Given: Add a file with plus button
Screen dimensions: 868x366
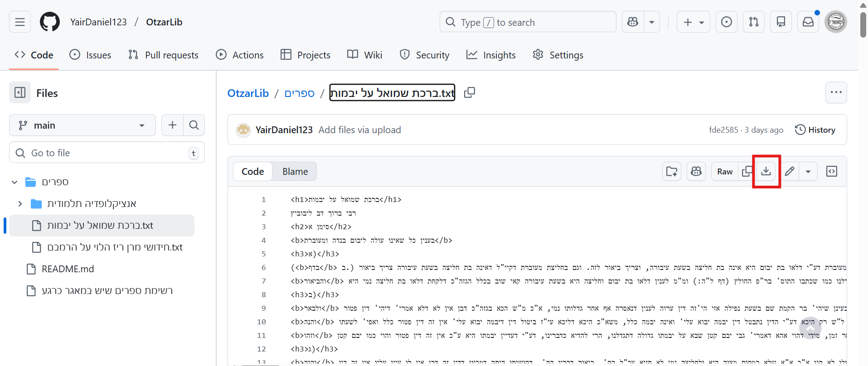Looking at the screenshot, I should tap(172, 125).
